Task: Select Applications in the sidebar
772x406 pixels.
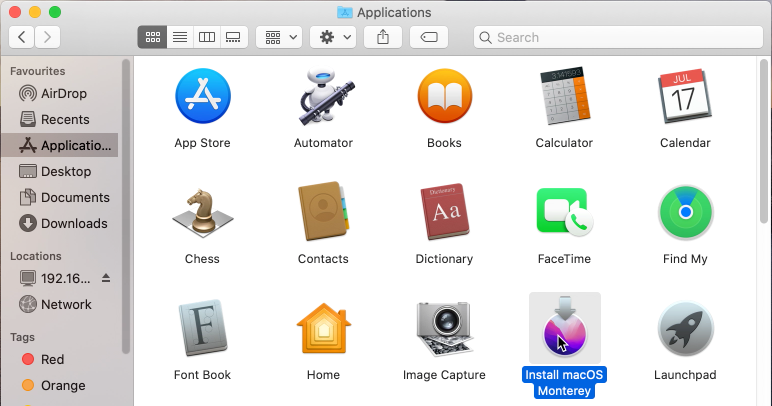Action: pyautogui.click(x=60, y=145)
